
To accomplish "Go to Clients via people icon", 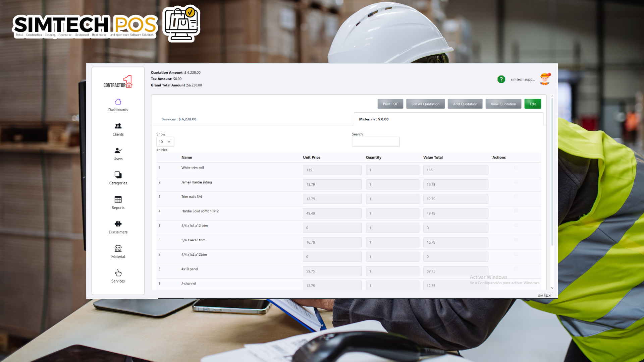I will (118, 126).
